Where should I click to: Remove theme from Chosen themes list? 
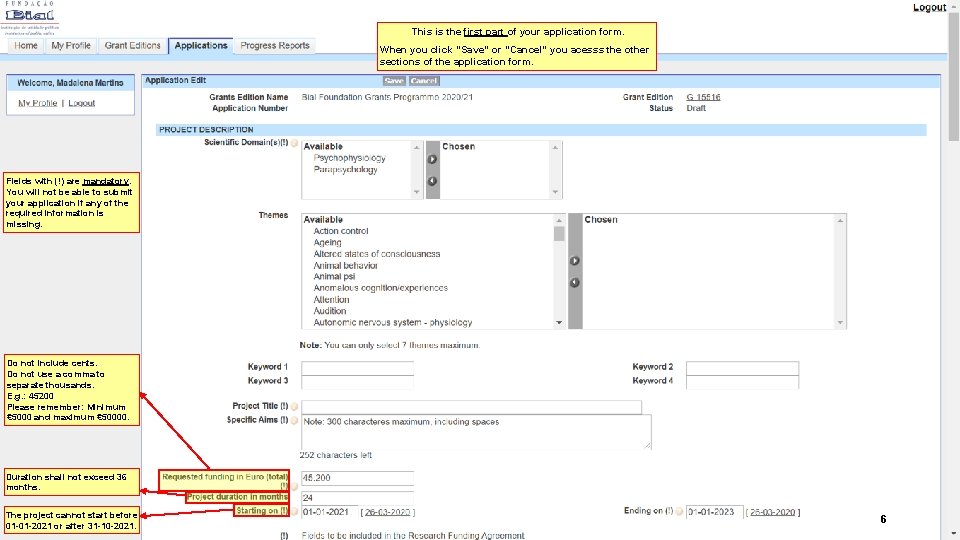coord(574,283)
